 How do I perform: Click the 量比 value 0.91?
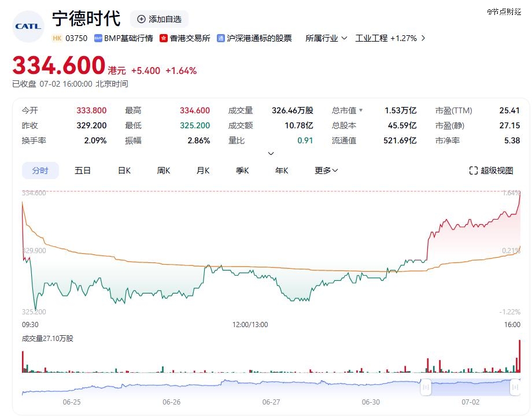coord(305,140)
